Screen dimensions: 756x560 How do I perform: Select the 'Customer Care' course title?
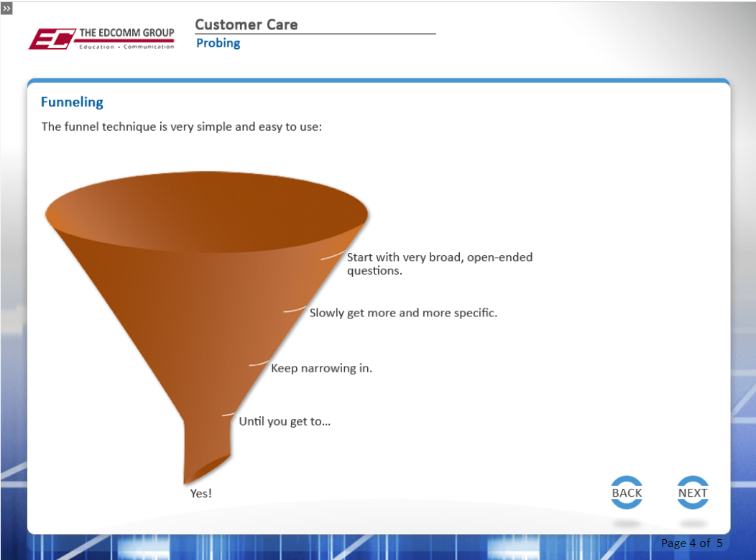point(246,24)
